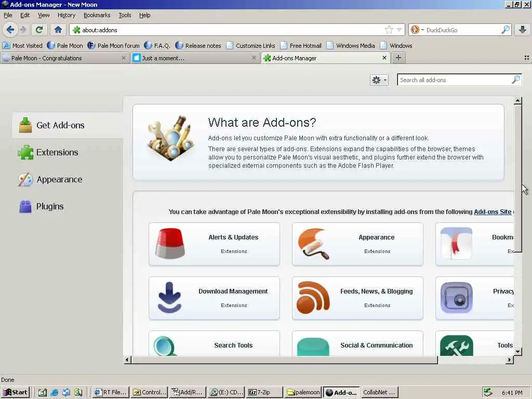
Task: Open the Downloads arrow toolbar button
Action: click(523, 30)
